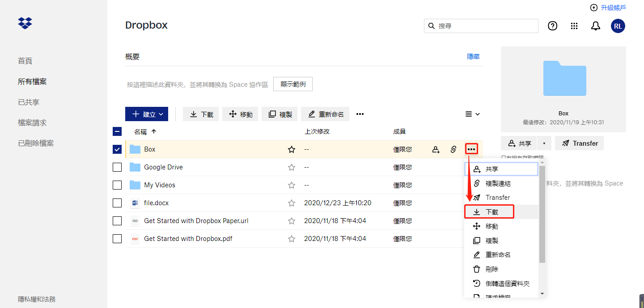This screenshot has height=308, width=644.
Task: Click copy link icon in Box row
Action: [x=453, y=149]
